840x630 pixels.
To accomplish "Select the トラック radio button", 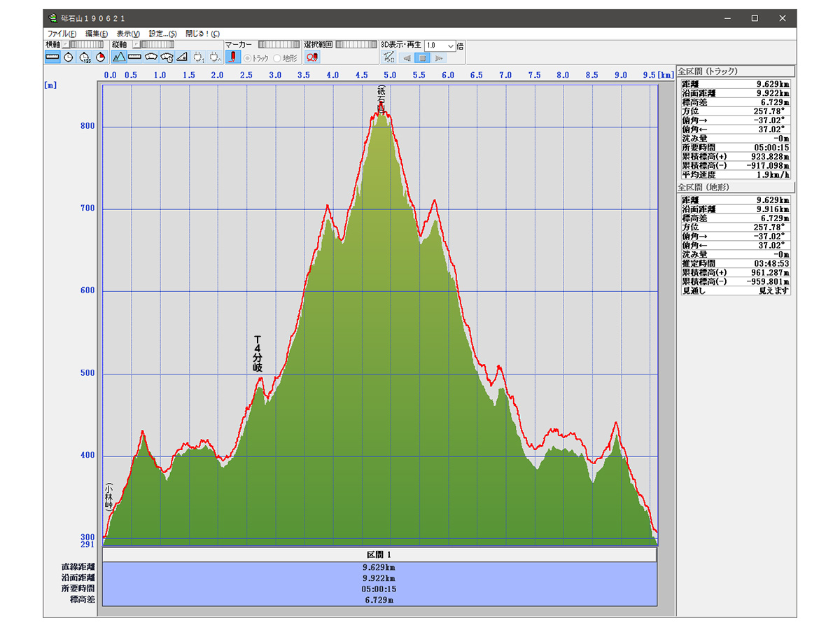I will pyautogui.click(x=248, y=58).
